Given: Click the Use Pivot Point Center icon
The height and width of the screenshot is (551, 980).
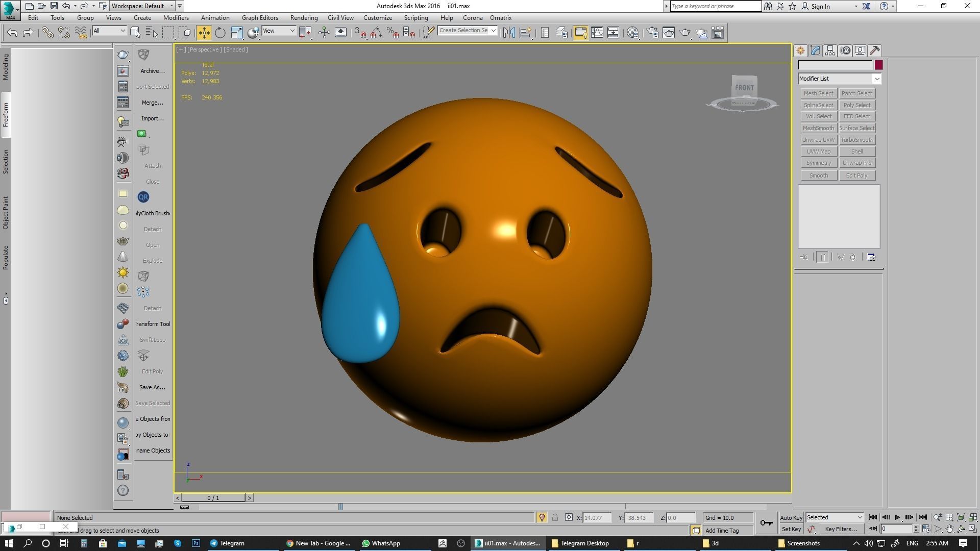Looking at the screenshot, I should click(x=305, y=33).
